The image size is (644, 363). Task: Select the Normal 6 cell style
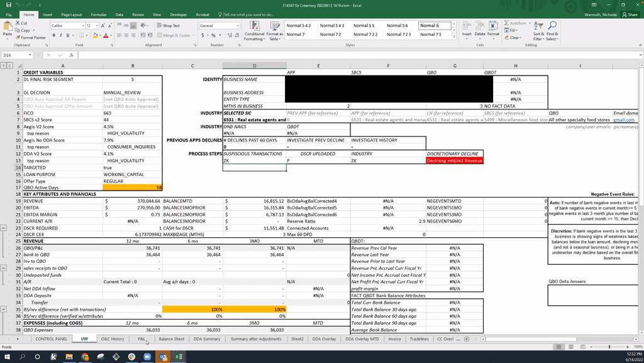[x=435, y=25]
